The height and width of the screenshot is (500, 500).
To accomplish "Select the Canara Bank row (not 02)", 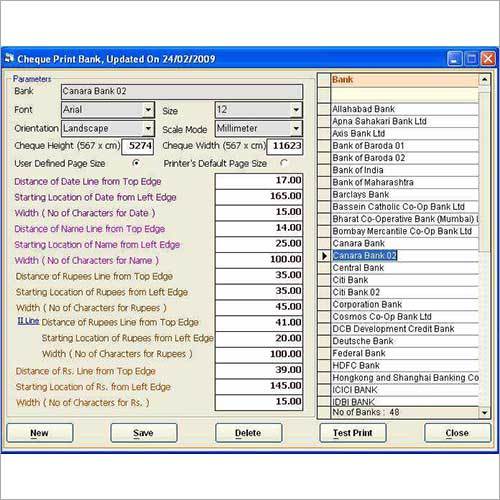I will point(405,243).
